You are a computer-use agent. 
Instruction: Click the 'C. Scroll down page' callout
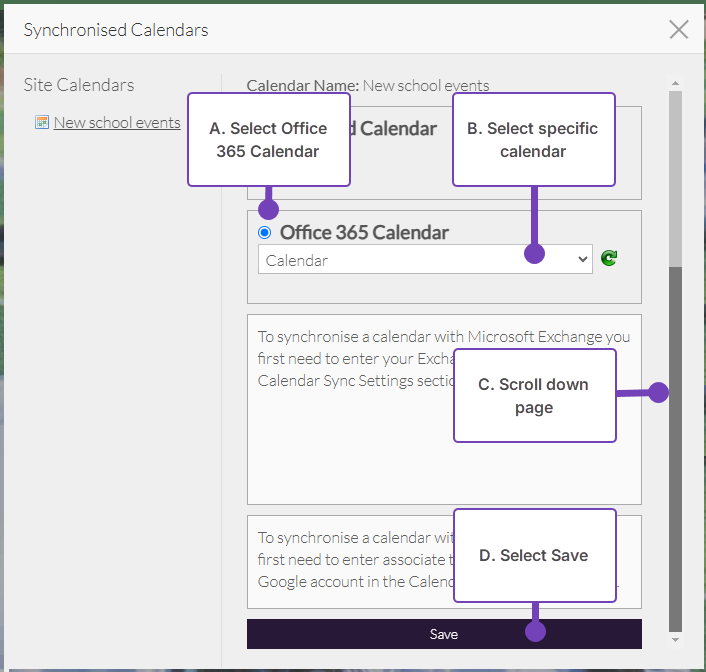[534, 396]
